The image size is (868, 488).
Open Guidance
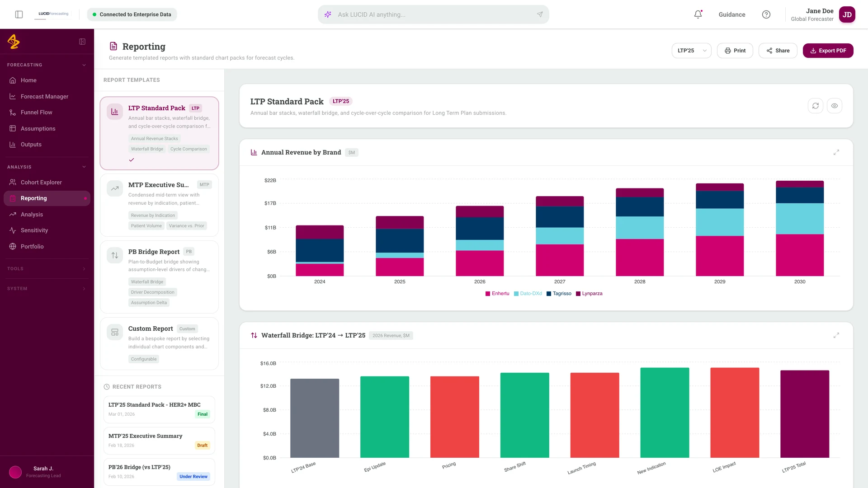pos(731,14)
